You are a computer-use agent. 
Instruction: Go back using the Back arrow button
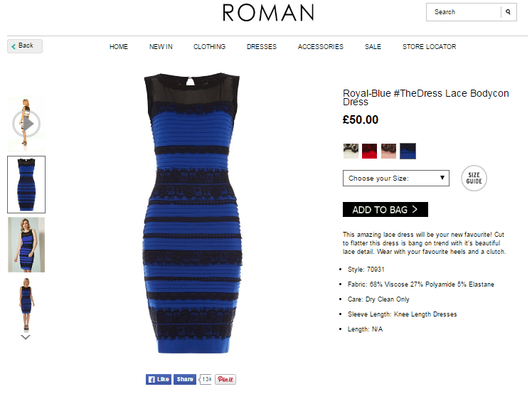click(x=25, y=46)
